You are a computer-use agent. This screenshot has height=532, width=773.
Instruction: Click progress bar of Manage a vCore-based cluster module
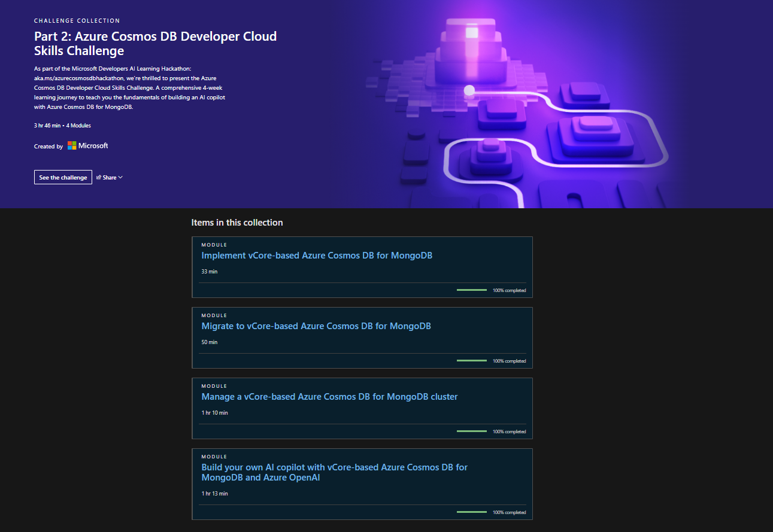click(472, 431)
